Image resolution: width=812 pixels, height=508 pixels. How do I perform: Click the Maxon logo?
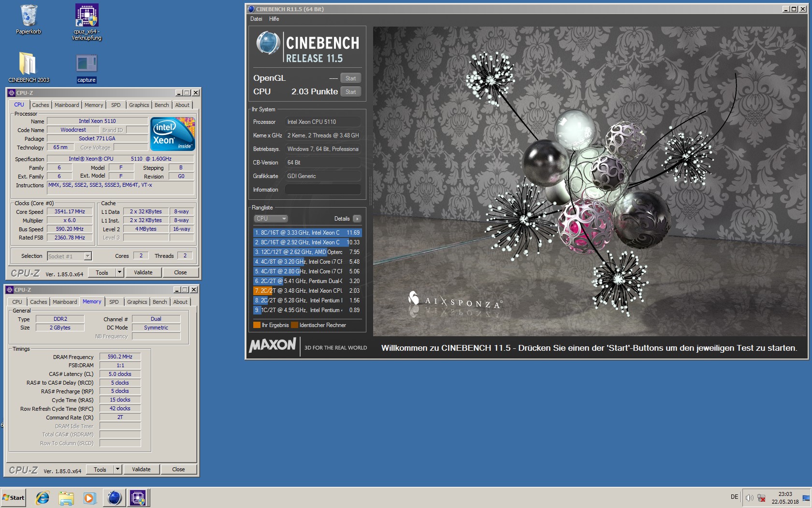[x=273, y=345]
